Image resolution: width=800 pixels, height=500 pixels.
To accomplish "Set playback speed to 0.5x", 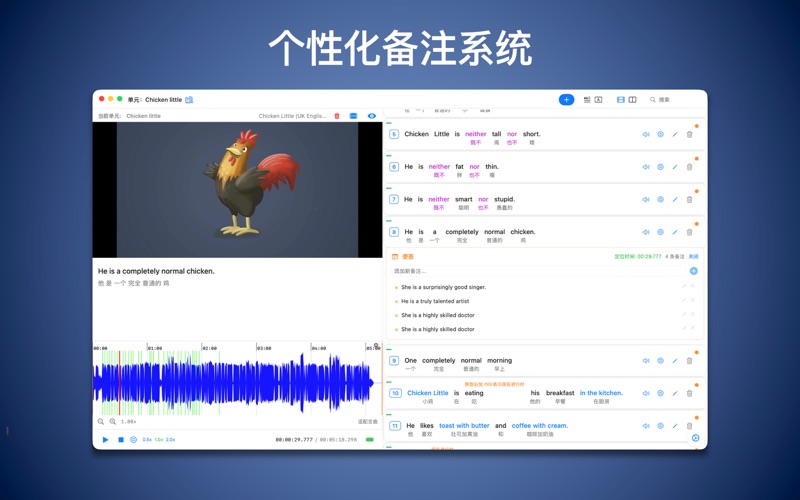I will coord(147,439).
